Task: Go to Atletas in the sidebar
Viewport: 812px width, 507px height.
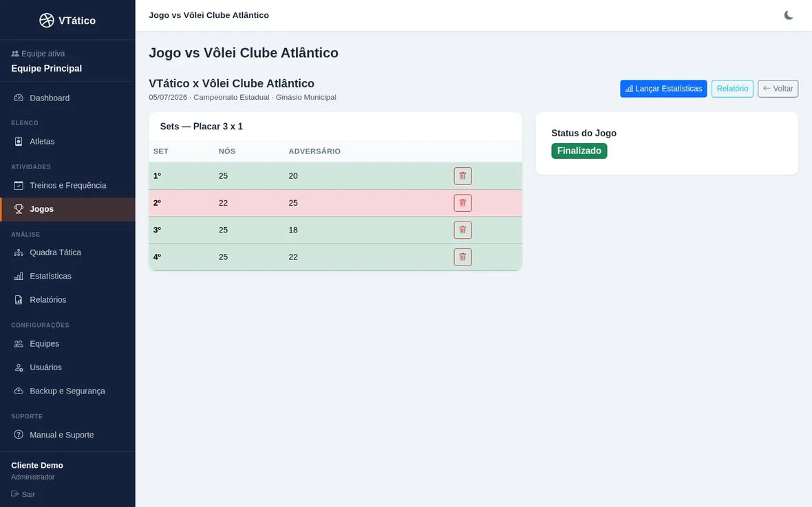Action: [x=68, y=142]
